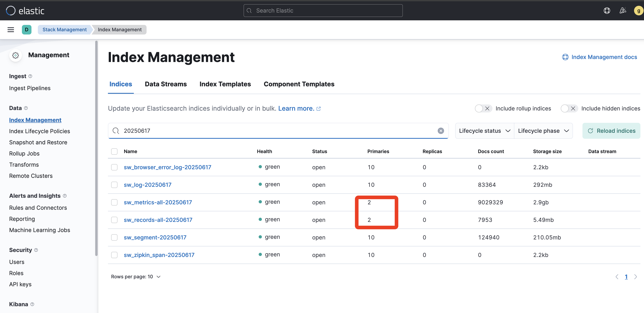
Task: Switch to the Indices tab
Action: point(121,84)
